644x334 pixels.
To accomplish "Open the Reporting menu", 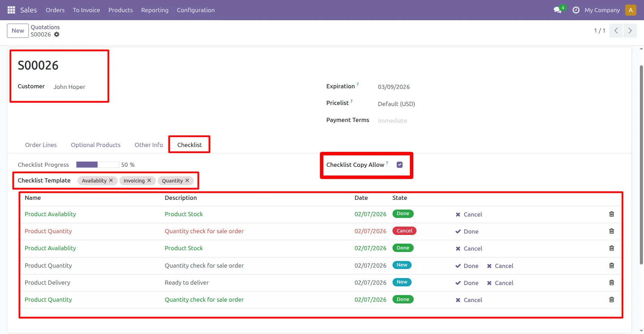I will pyautogui.click(x=155, y=10).
